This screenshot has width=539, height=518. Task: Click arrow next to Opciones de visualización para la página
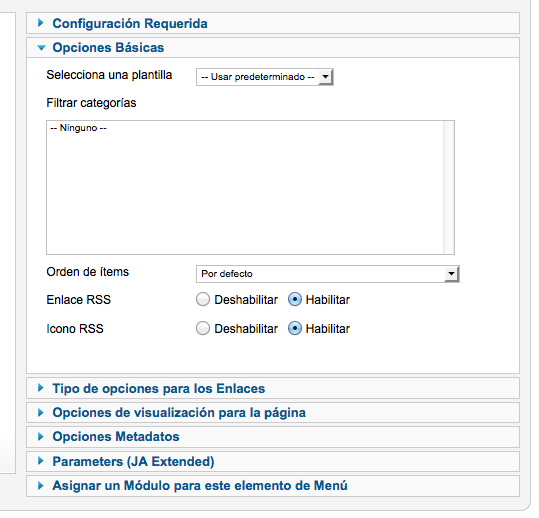point(41,412)
